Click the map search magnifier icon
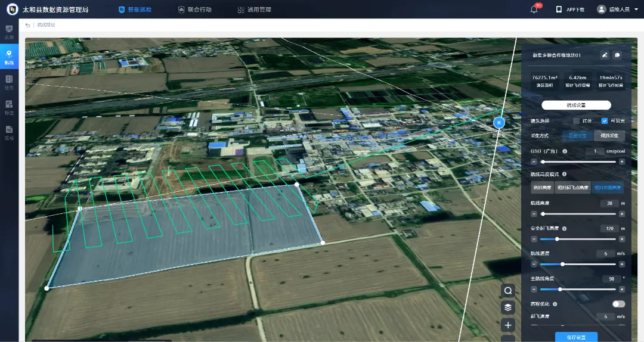The width and height of the screenshot is (644, 342). tap(508, 291)
